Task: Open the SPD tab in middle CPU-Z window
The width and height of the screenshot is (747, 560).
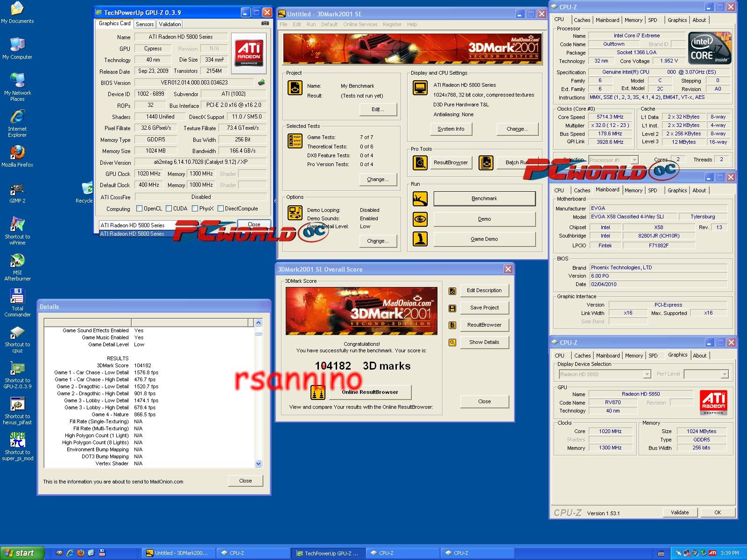Action: [653, 190]
